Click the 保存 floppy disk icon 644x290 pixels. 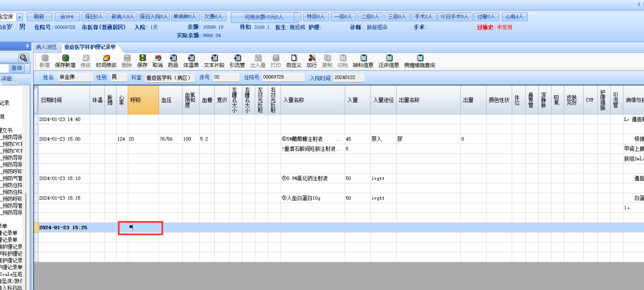(x=142, y=58)
